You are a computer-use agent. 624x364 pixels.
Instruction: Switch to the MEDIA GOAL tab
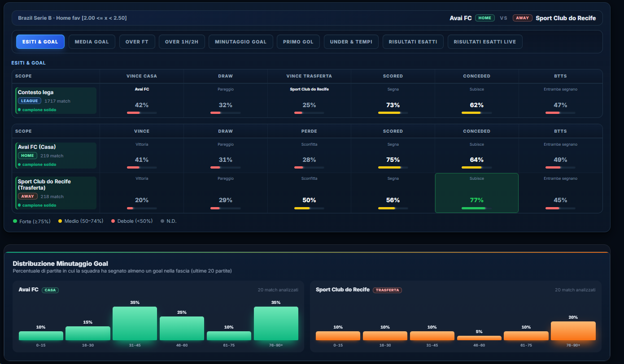pos(92,42)
